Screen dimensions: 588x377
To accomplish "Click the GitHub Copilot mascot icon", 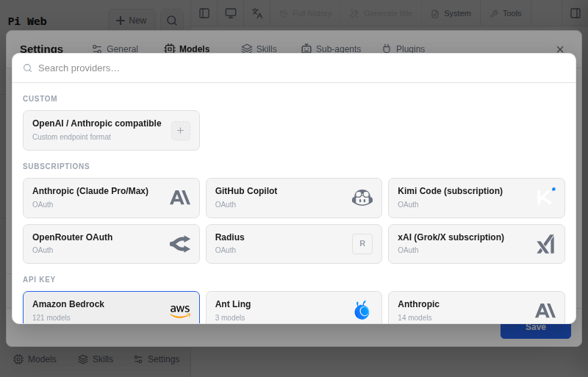I will [x=362, y=197].
